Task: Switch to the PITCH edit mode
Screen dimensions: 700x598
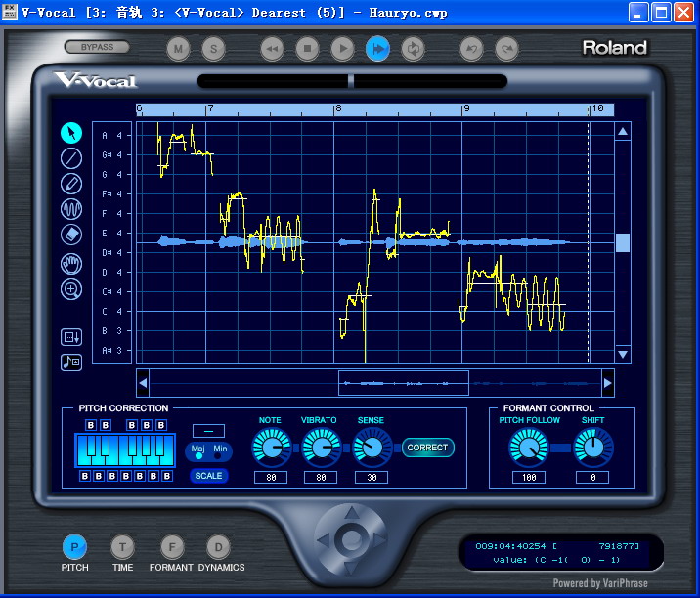Action: pyautogui.click(x=74, y=547)
